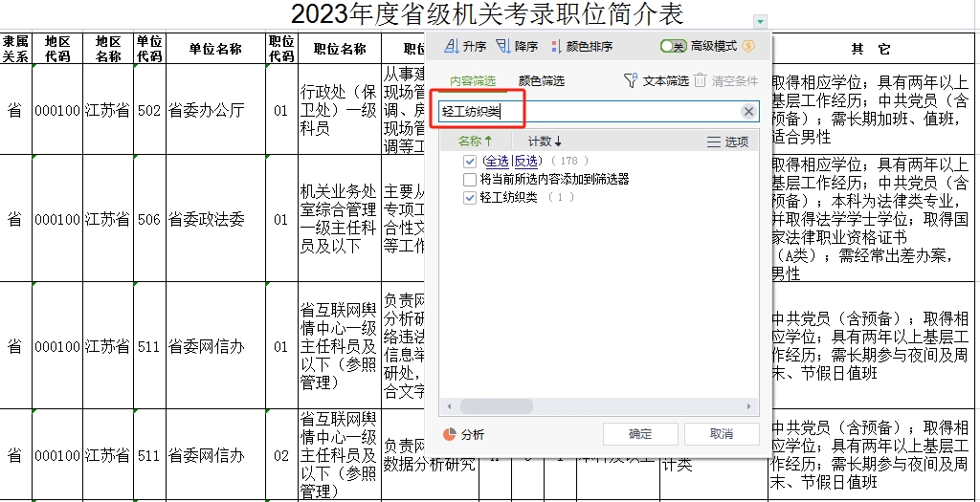Sort the filter list by 名称

(475, 142)
